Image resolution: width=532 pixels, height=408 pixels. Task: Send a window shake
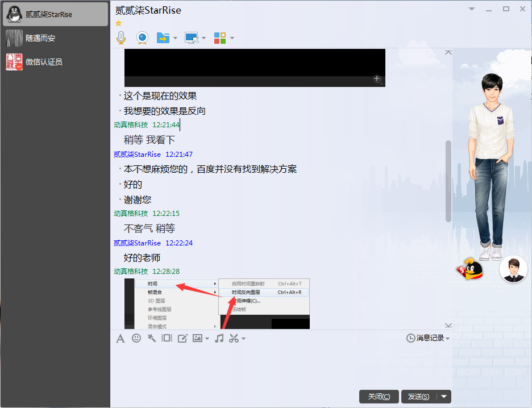click(x=167, y=338)
